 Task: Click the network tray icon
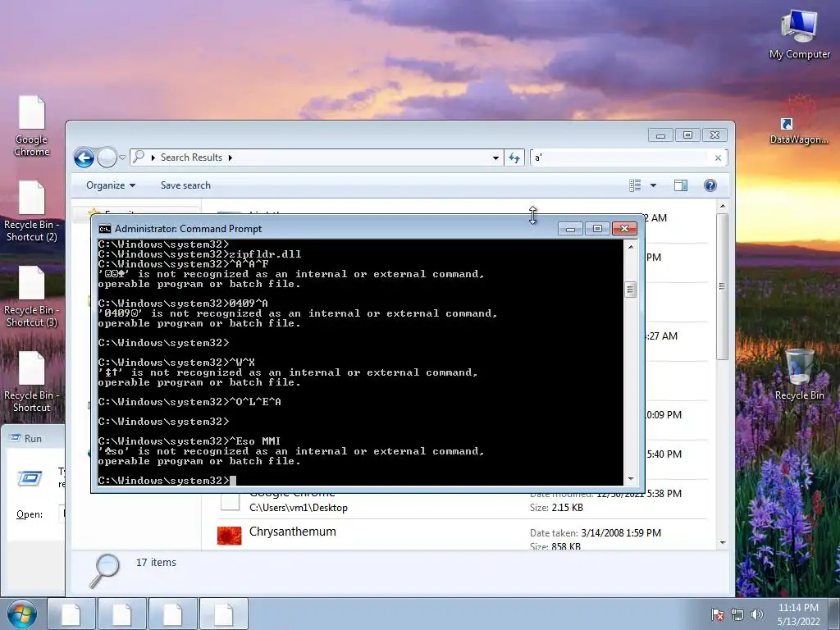tap(737, 614)
